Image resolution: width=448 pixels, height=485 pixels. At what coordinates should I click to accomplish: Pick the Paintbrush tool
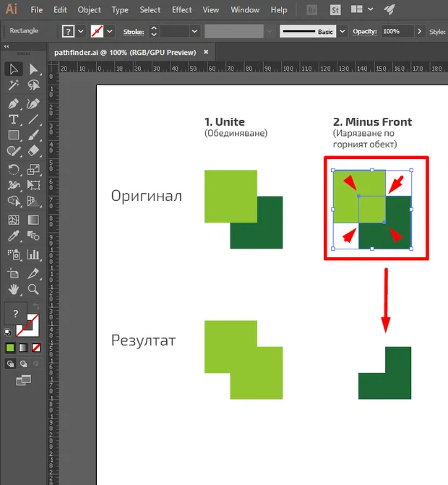pos(33,135)
